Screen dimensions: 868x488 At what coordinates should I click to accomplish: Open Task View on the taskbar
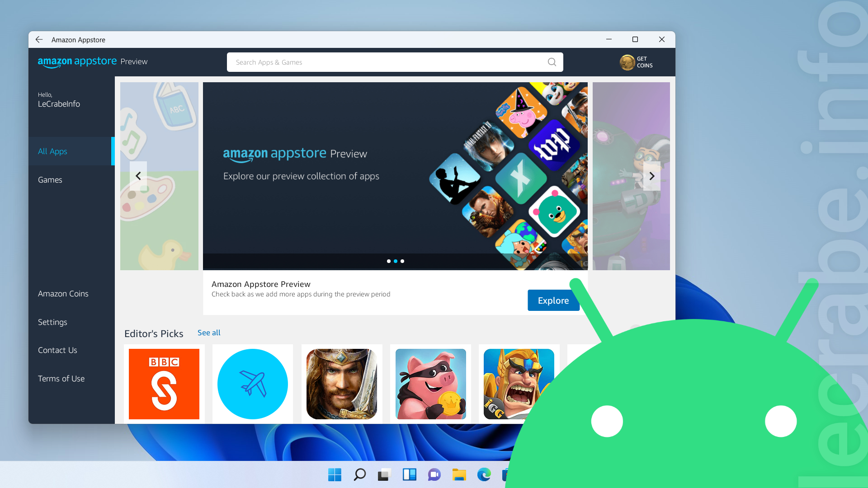tap(384, 474)
